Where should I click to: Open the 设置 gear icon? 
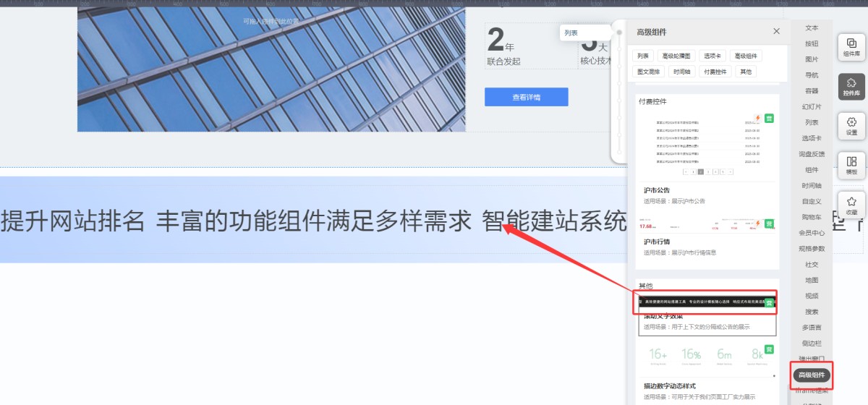(851, 126)
